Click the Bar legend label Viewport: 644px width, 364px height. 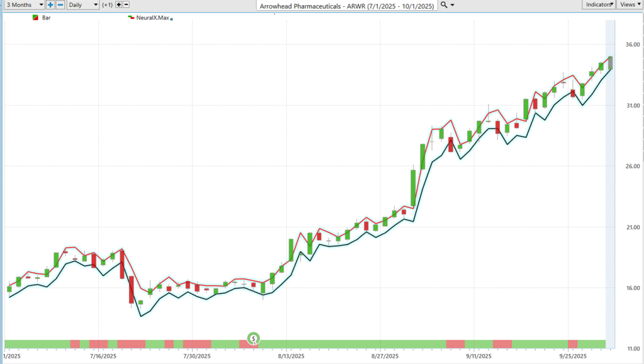[x=47, y=18]
